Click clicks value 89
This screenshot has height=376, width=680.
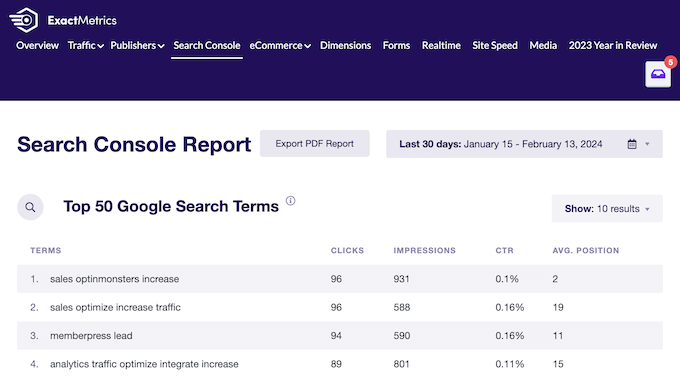coord(336,364)
